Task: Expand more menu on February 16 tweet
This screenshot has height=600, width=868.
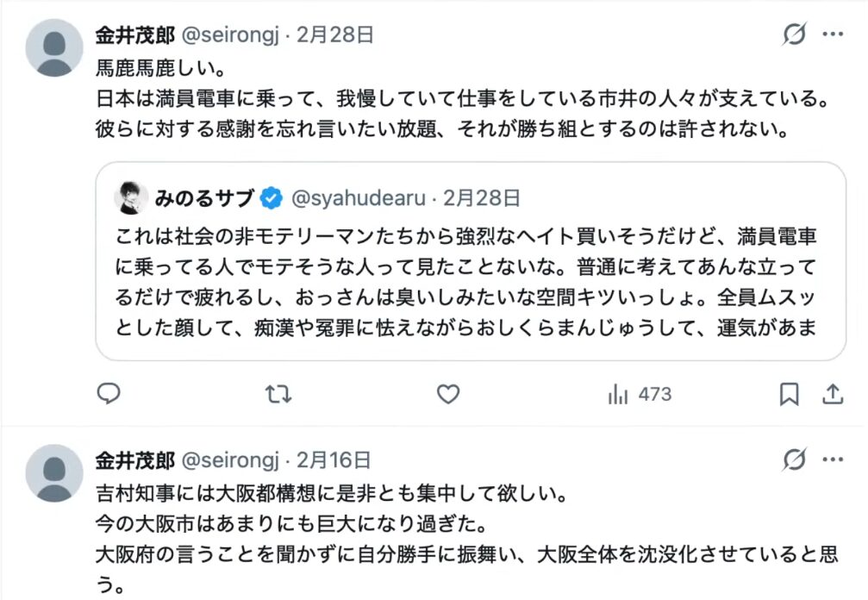Action: tap(833, 460)
